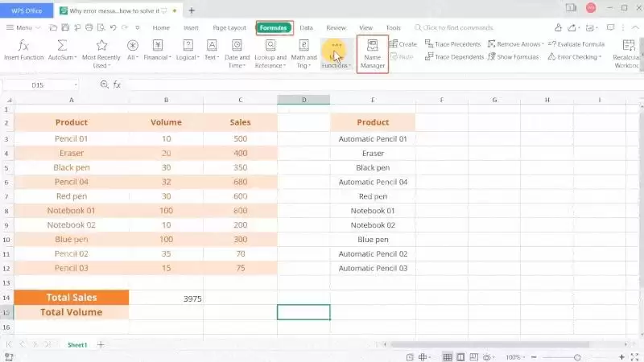Image resolution: width=644 pixels, height=362 pixels.
Task: Switch to the Data tab
Action: (x=306, y=27)
